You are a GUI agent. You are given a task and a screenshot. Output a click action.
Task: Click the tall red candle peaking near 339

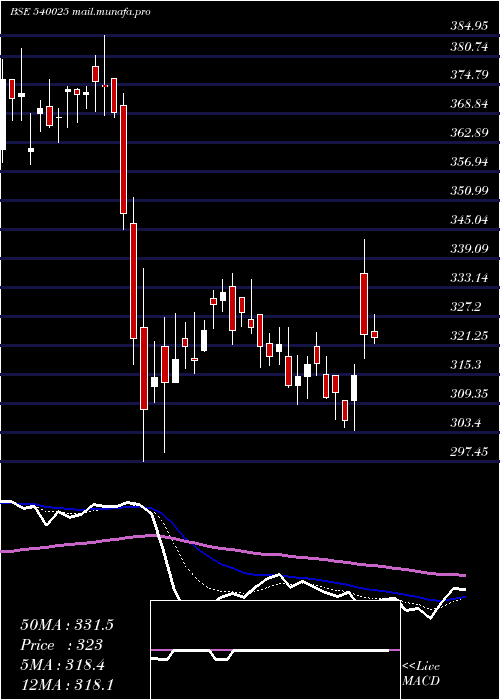(x=364, y=304)
